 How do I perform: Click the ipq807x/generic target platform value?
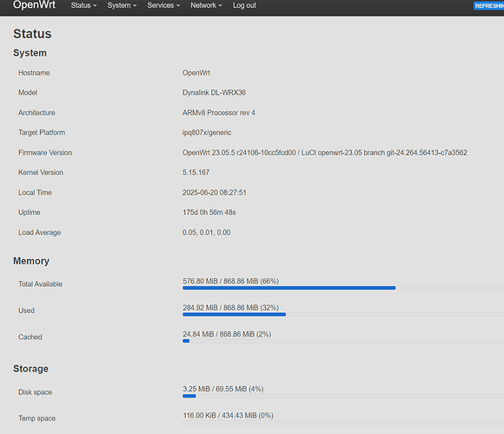207,132
